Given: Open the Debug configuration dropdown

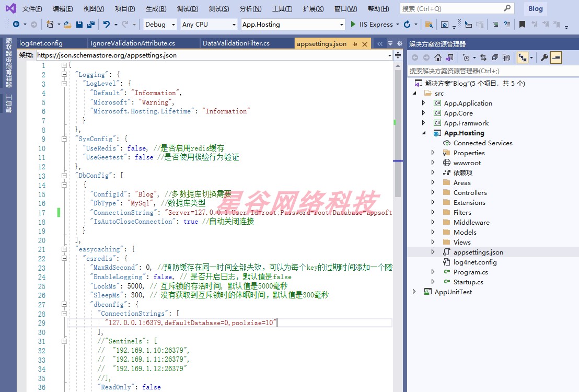Looking at the screenshot, I should pos(160,25).
